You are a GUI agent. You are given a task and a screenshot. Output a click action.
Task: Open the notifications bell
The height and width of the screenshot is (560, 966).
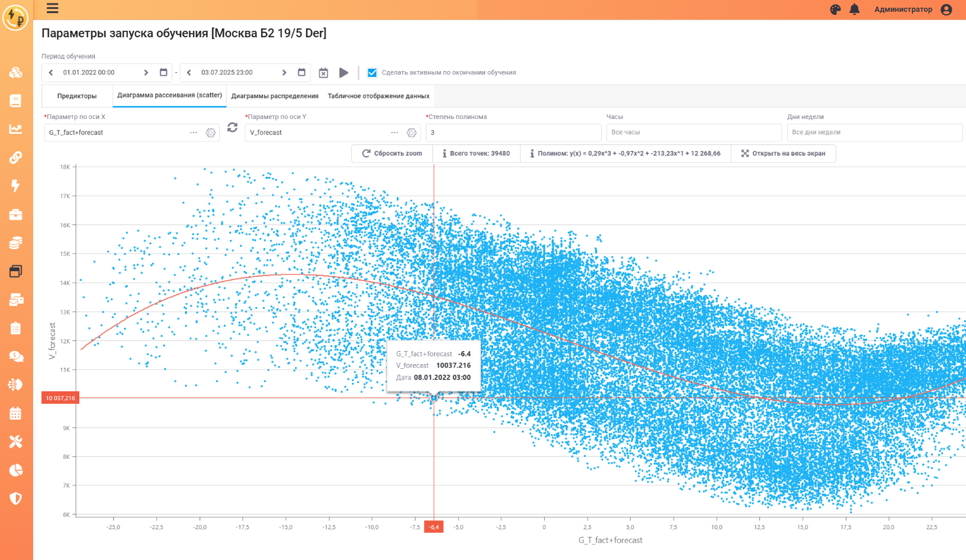click(855, 9)
